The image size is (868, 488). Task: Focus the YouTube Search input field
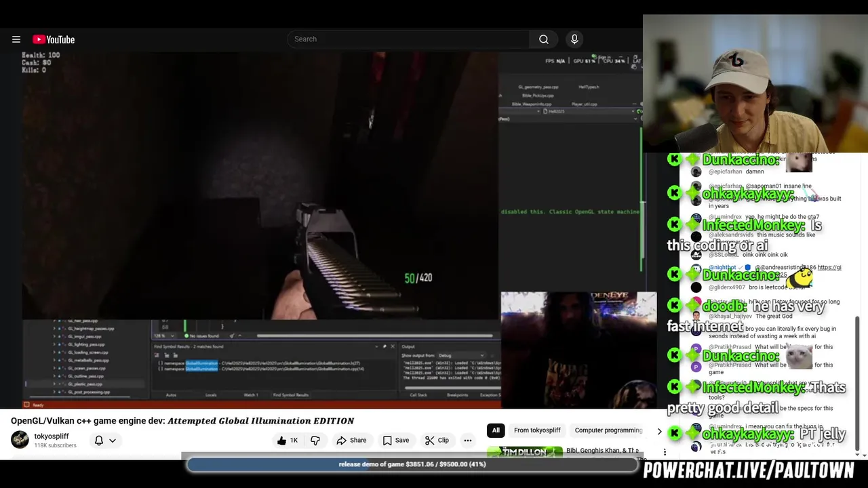408,39
